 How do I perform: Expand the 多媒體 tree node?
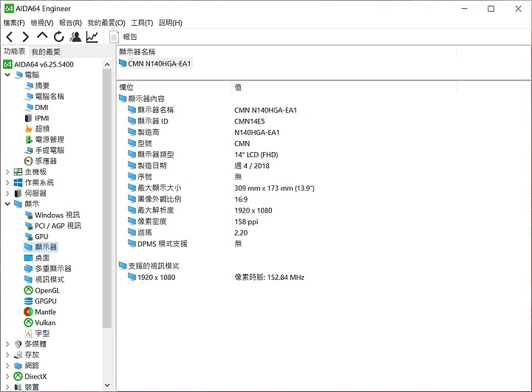[7, 344]
